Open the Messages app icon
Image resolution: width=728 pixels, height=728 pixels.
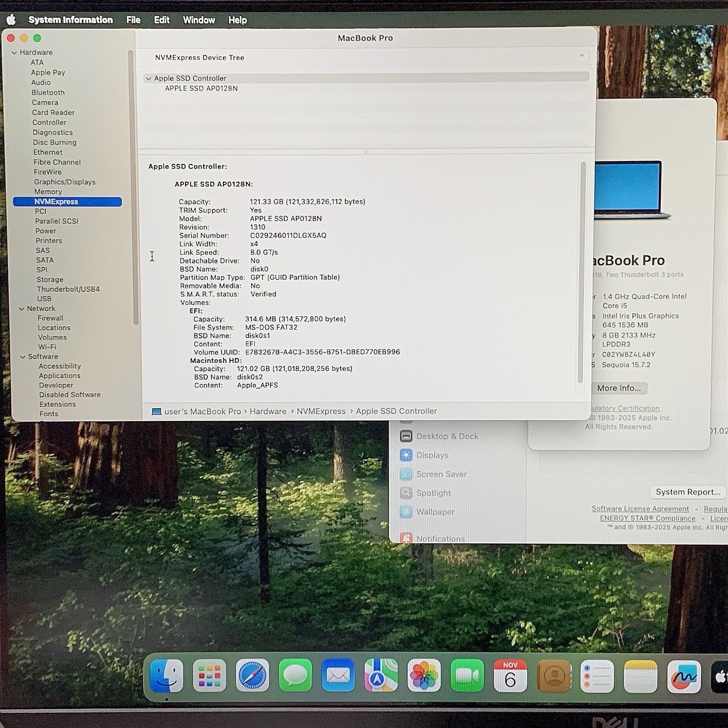pyautogui.click(x=295, y=675)
